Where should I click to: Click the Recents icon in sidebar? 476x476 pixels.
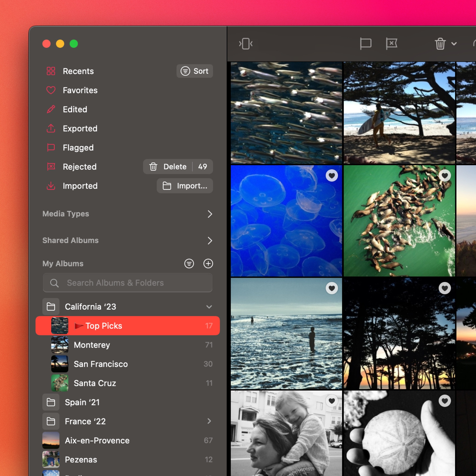(50, 71)
